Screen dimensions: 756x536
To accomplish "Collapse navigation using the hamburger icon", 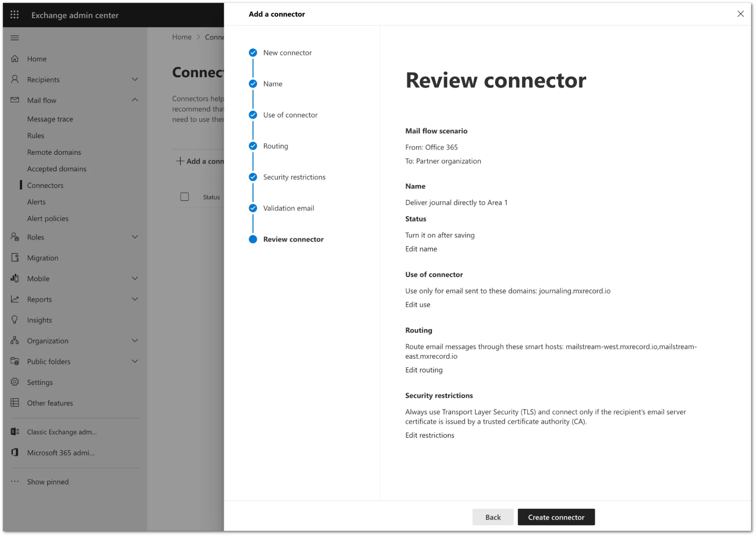I will (x=15, y=37).
